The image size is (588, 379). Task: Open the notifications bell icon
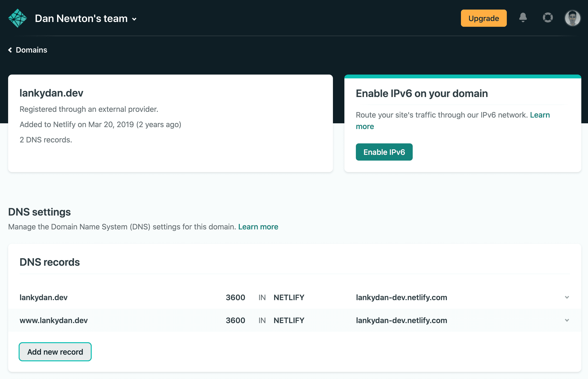tap(523, 18)
